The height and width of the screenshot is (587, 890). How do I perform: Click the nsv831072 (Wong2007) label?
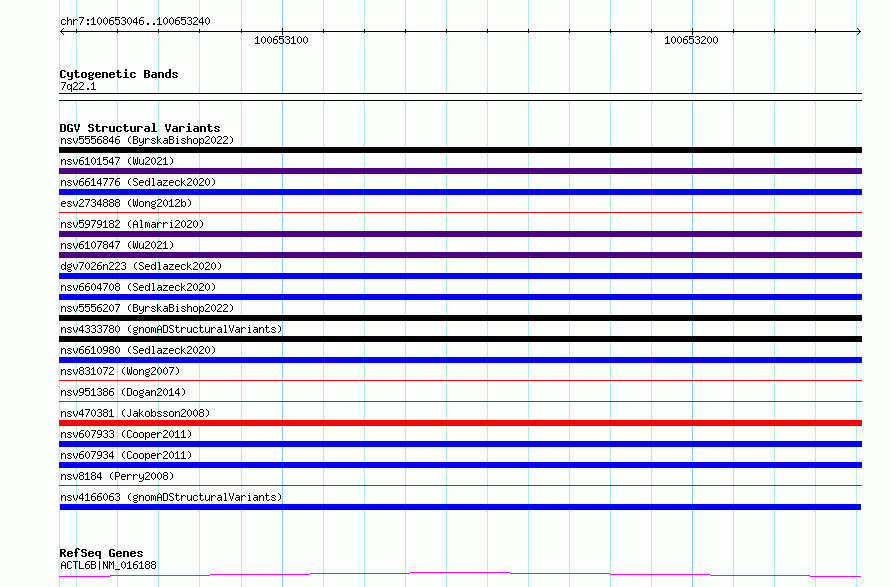[x=120, y=371]
